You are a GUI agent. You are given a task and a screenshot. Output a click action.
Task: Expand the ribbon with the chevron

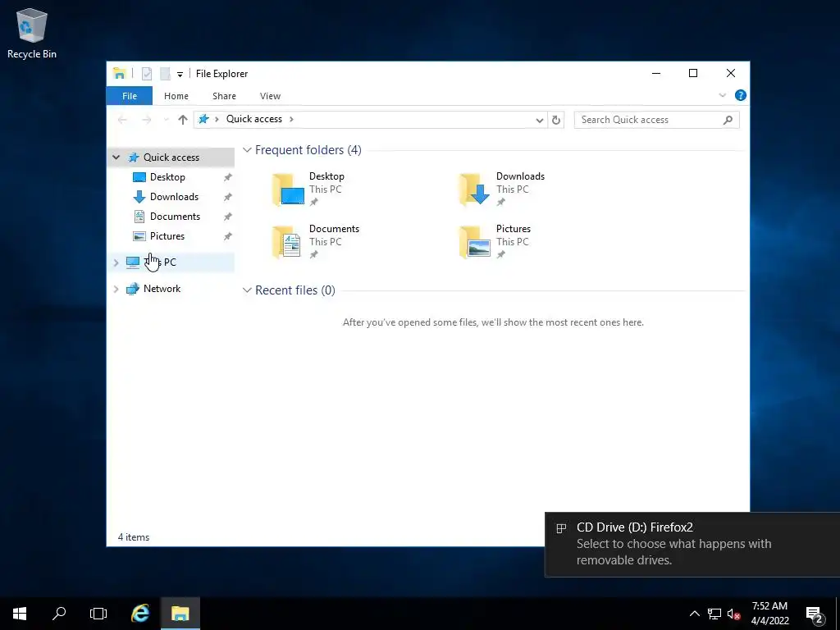coord(722,95)
